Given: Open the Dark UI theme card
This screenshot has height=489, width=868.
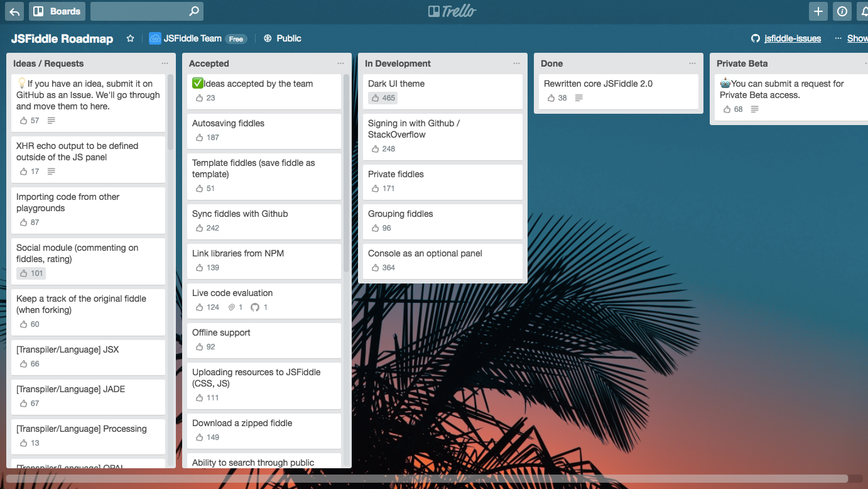Looking at the screenshot, I should 443,92.
